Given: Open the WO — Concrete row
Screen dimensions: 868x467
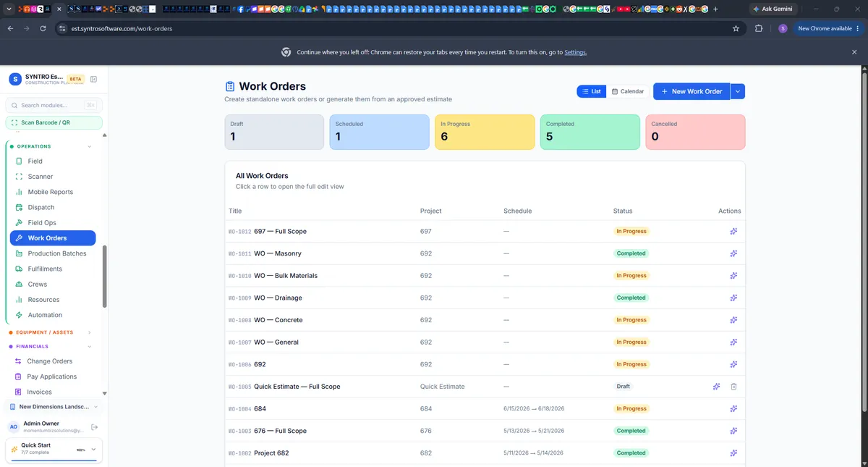Looking at the screenshot, I should pyautogui.click(x=485, y=320).
